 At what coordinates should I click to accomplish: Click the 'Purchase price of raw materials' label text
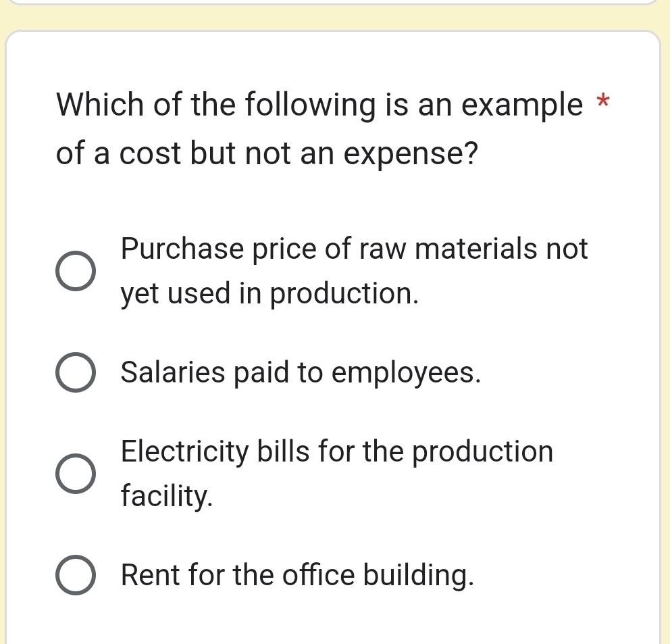355,249
